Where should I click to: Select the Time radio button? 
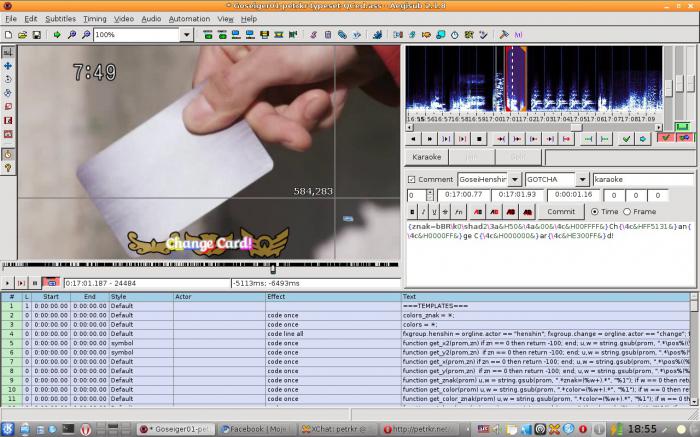594,212
